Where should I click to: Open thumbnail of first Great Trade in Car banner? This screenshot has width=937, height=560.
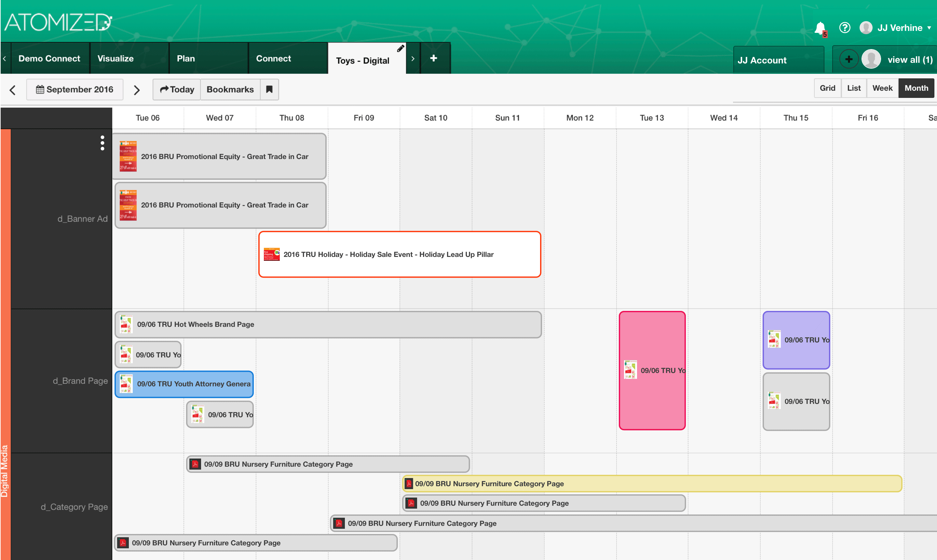click(x=128, y=156)
